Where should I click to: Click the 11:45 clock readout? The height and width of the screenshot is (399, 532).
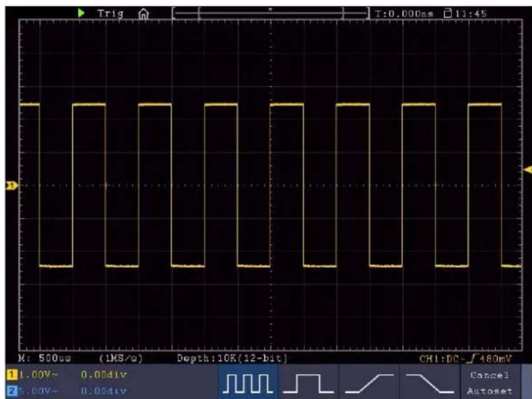471,14
